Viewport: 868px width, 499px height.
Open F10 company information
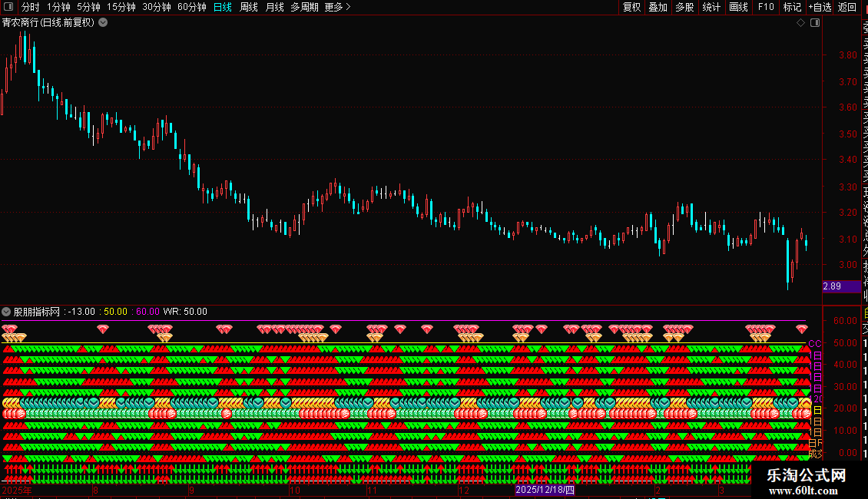pos(766,7)
